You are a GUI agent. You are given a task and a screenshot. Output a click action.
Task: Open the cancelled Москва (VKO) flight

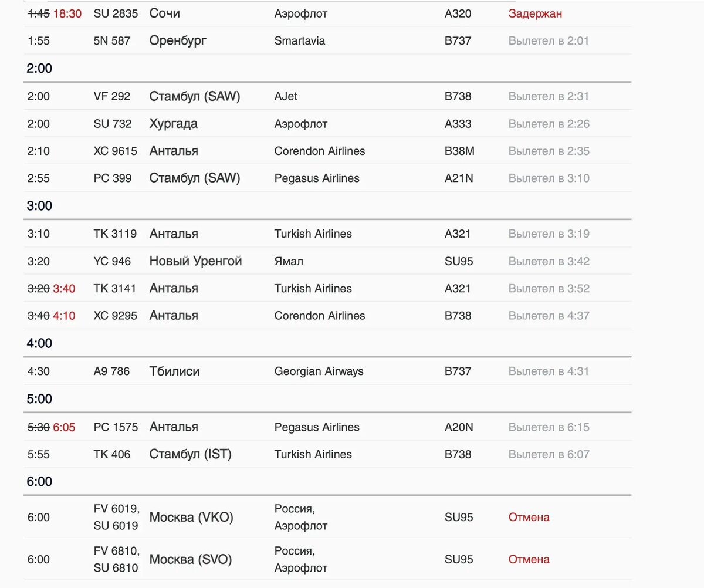coord(328,517)
